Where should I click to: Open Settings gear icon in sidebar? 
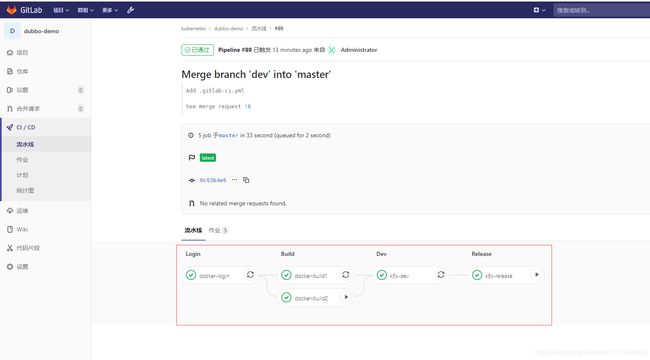coord(10,267)
